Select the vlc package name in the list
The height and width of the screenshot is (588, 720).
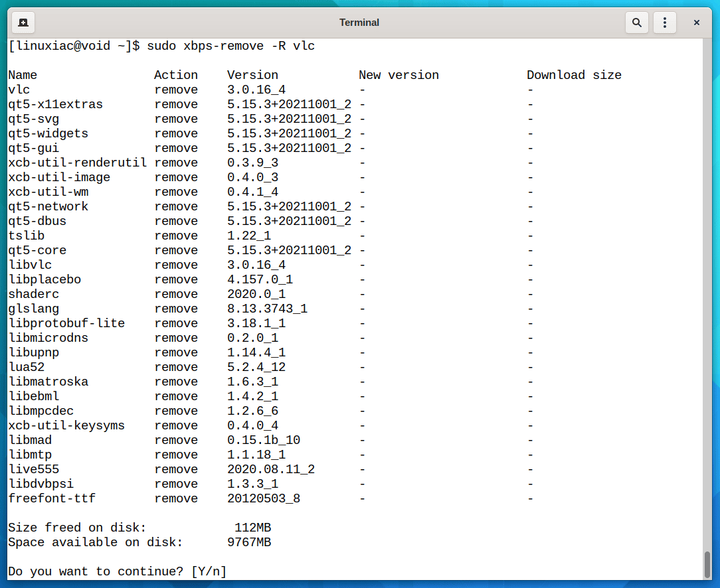[x=17, y=90]
